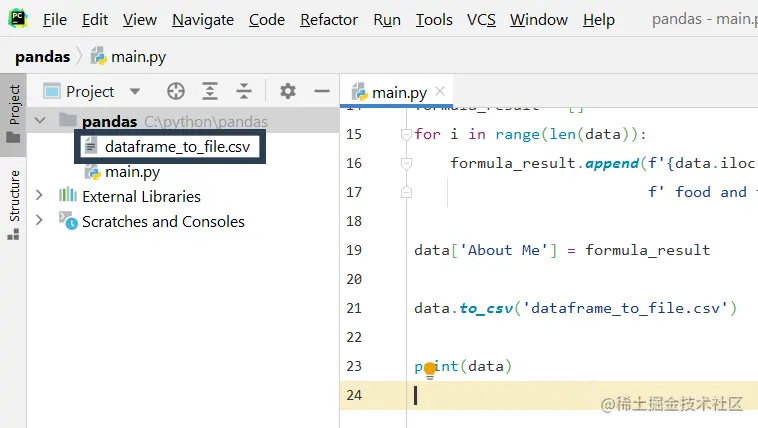Viewport: 758px width, 428px height.
Task: Click the PyCharm application logo icon
Action: pos(18,19)
